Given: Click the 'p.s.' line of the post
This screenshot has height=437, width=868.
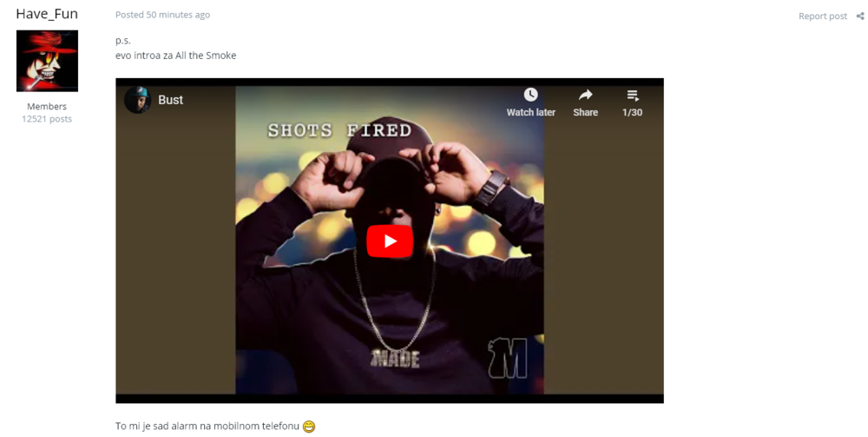Looking at the screenshot, I should coord(123,41).
